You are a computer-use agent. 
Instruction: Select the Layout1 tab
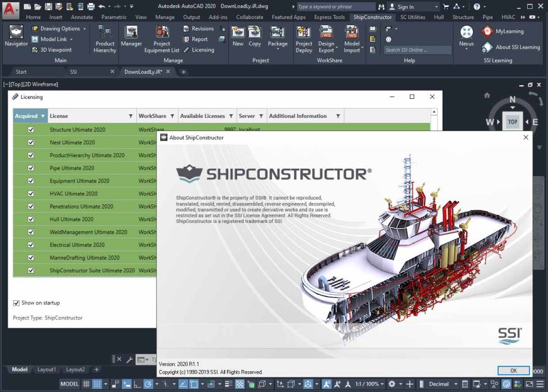click(x=46, y=369)
